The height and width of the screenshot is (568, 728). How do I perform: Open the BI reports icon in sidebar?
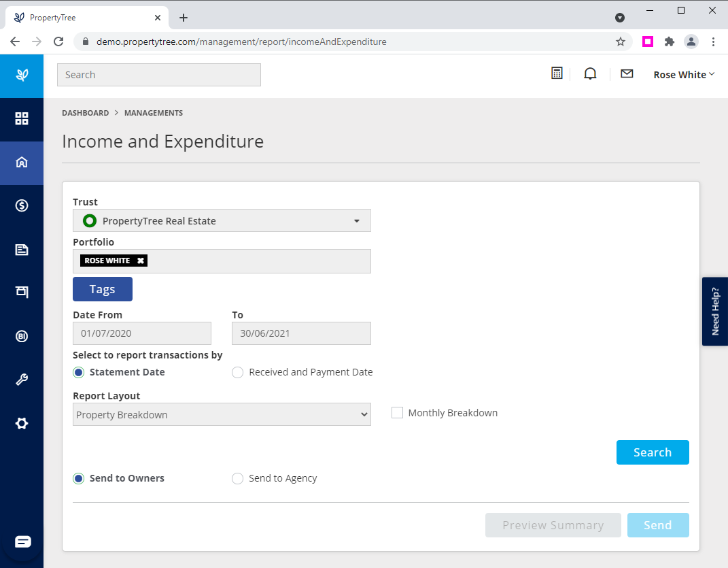tap(22, 336)
